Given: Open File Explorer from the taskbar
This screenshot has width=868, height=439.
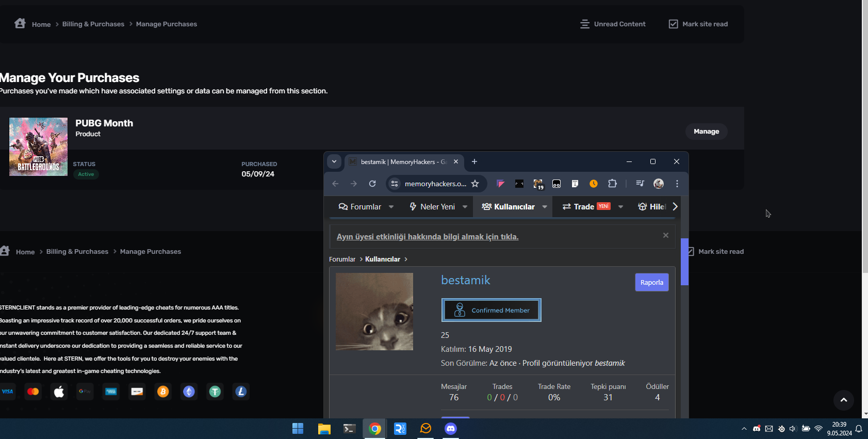Looking at the screenshot, I should pyautogui.click(x=324, y=429).
